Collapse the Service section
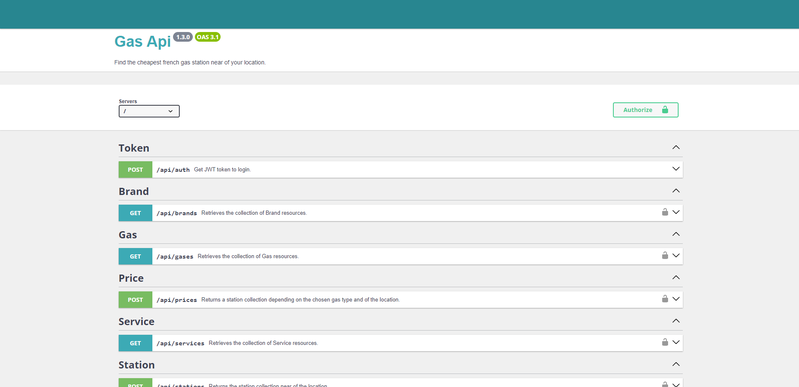Screen dimensions: 799x387 [676, 321]
